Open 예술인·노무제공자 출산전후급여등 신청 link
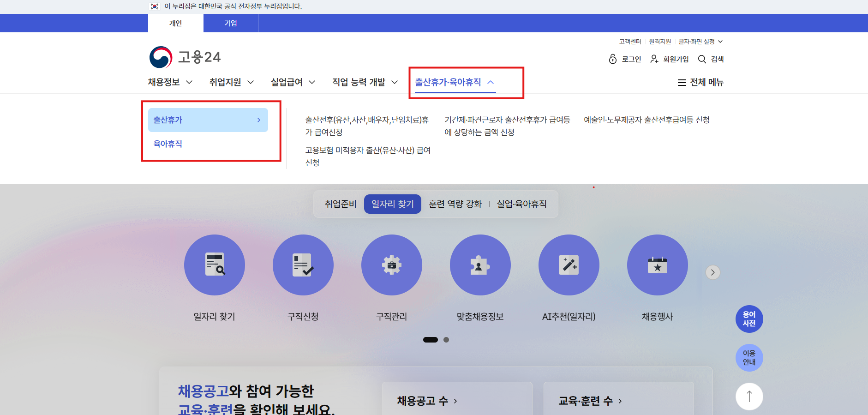The image size is (868, 415). pos(647,120)
